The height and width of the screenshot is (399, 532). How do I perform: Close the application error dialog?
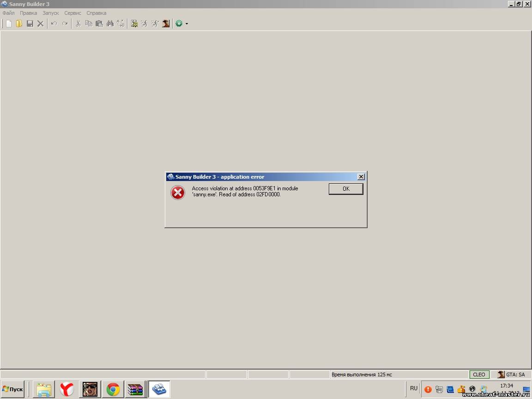pyautogui.click(x=361, y=177)
